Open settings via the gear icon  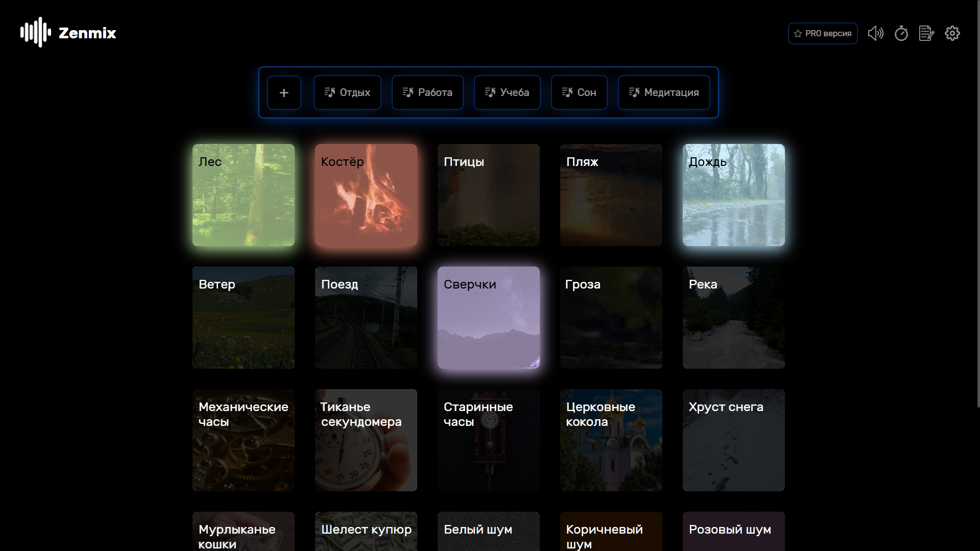[952, 33]
